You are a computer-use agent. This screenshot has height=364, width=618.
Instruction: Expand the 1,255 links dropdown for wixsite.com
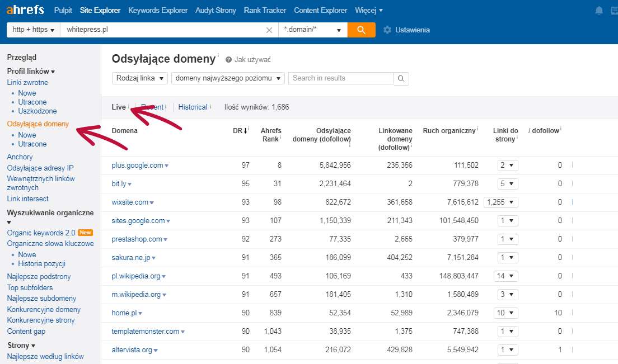click(501, 202)
